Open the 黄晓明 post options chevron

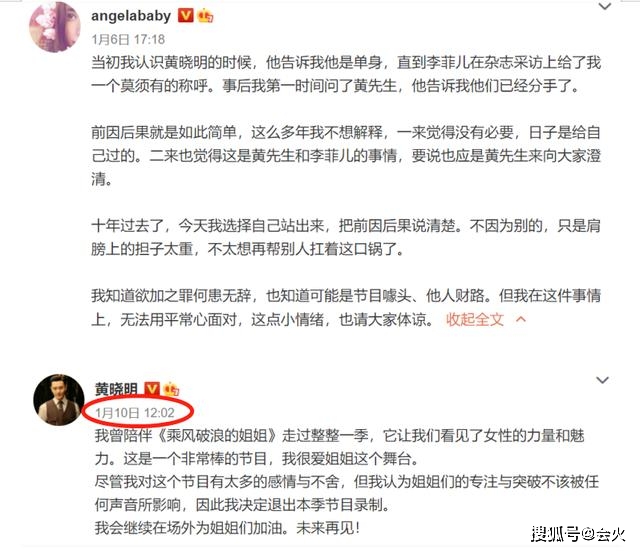602,380
